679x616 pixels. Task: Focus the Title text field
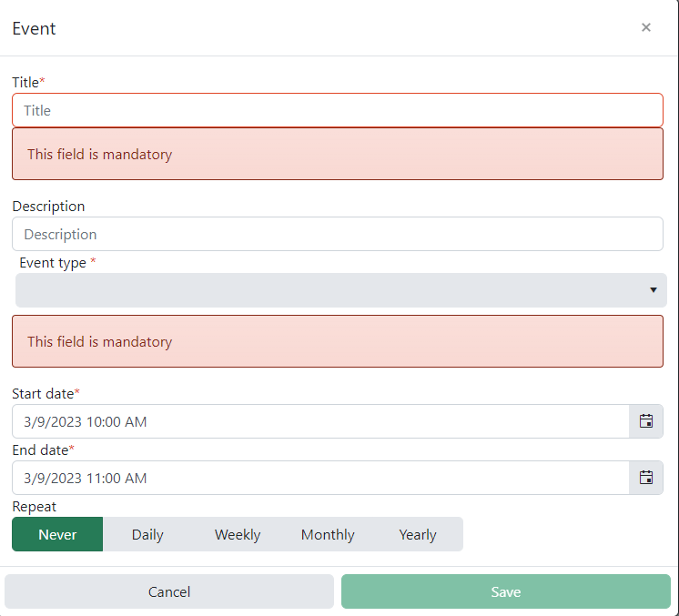click(x=338, y=110)
